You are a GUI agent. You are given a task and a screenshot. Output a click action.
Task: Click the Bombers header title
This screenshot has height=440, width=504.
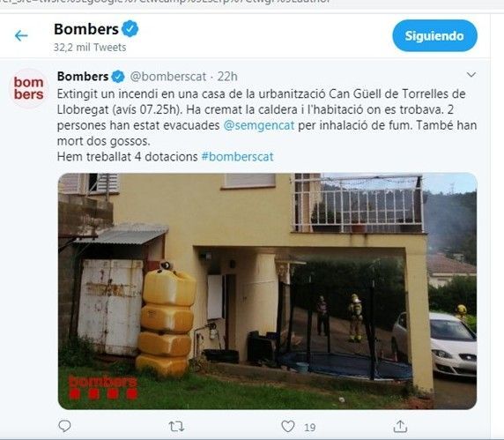pos(86,29)
